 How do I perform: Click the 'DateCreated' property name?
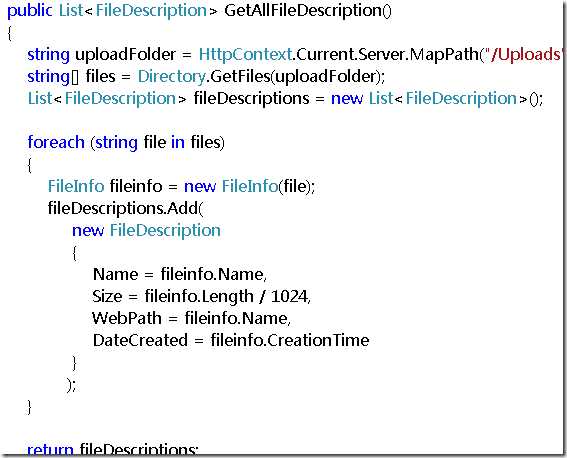pos(140,341)
